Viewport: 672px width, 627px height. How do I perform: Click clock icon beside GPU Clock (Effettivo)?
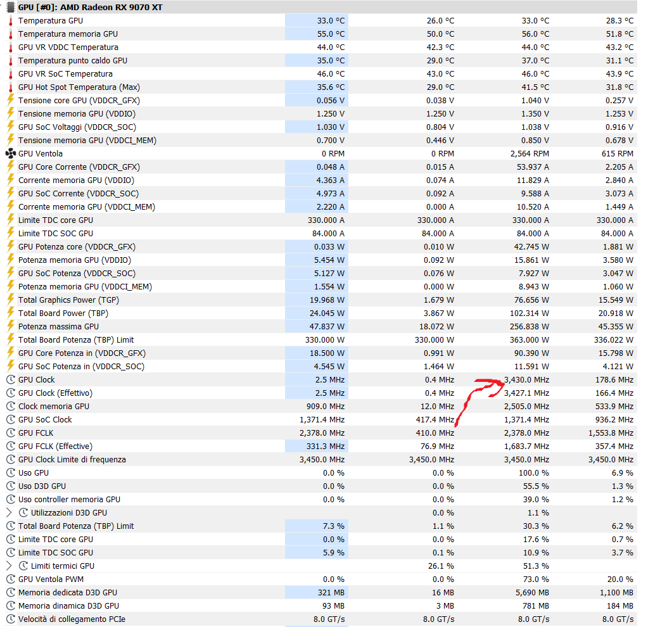tap(11, 393)
